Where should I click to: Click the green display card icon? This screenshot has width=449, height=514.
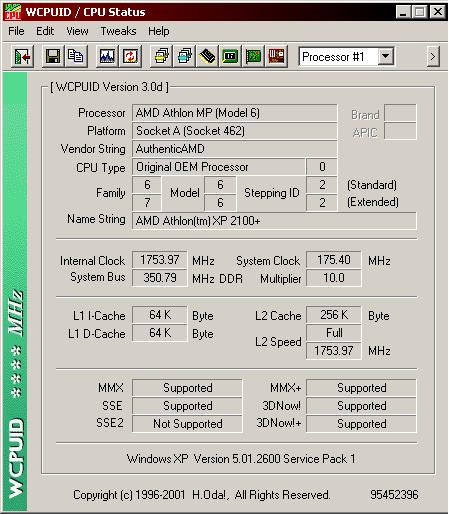point(230,57)
